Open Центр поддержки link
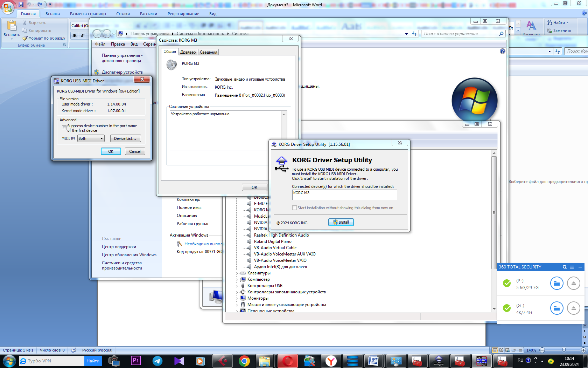This screenshot has height=368, width=588. coord(119,247)
